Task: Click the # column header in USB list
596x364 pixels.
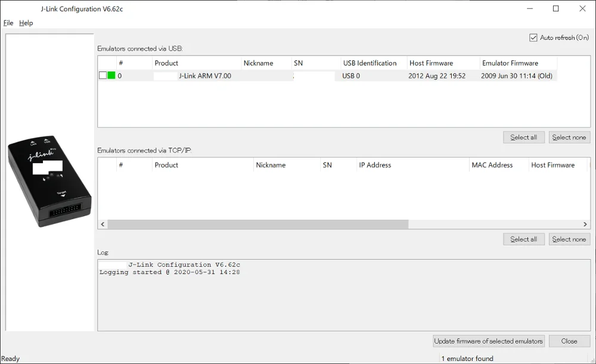Action: [x=134, y=63]
